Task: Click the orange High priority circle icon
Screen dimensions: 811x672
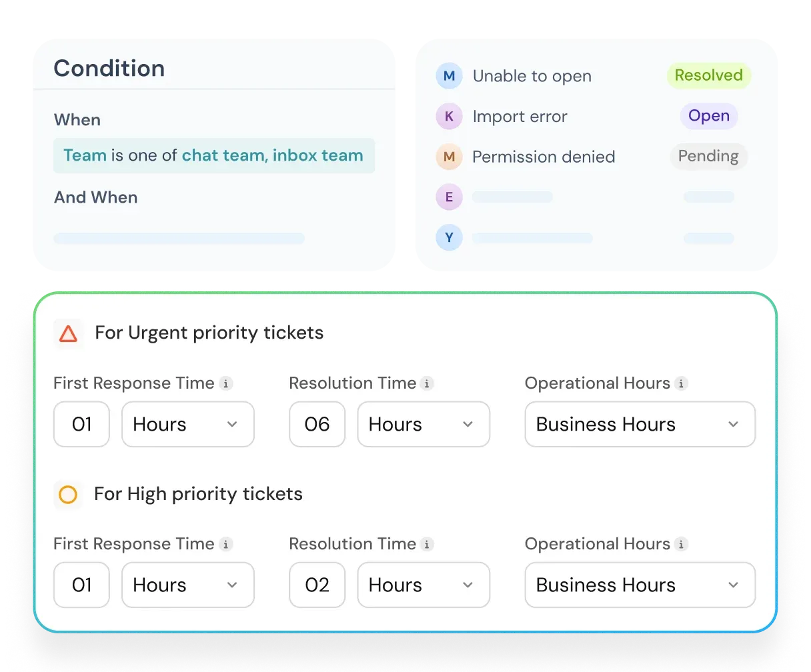Action: pos(68,495)
